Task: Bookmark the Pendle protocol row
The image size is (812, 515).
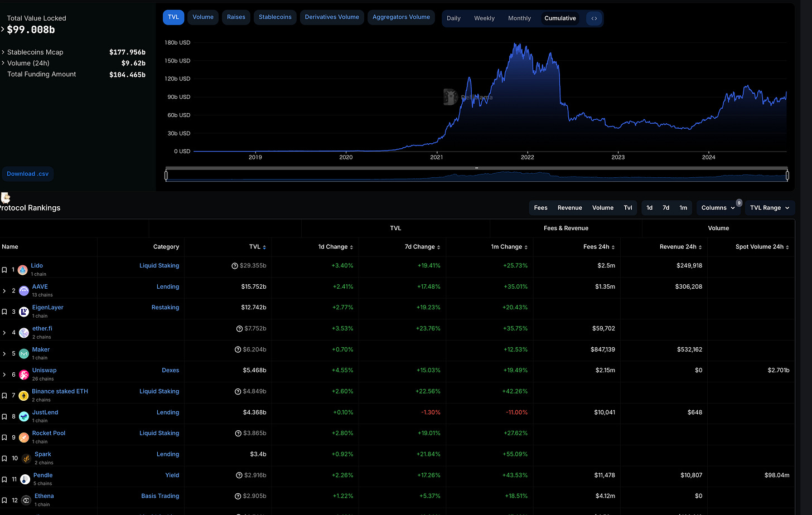Action: [x=4, y=479]
